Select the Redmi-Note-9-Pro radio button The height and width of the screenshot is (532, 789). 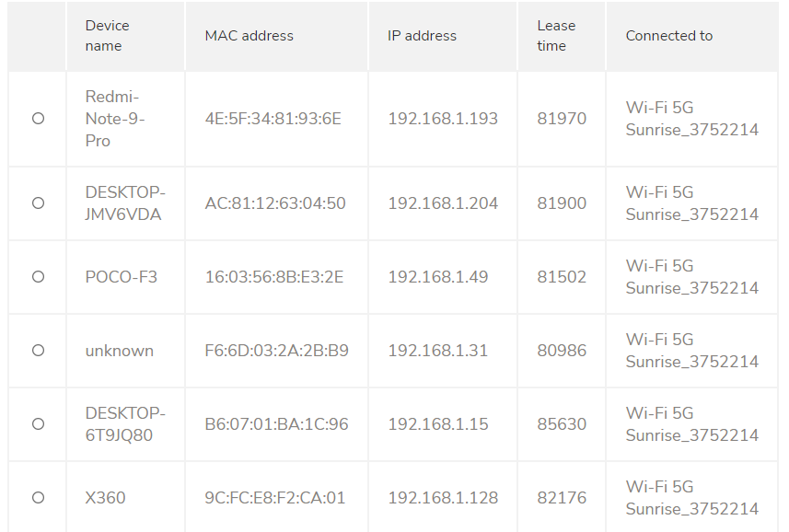[x=38, y=119]
